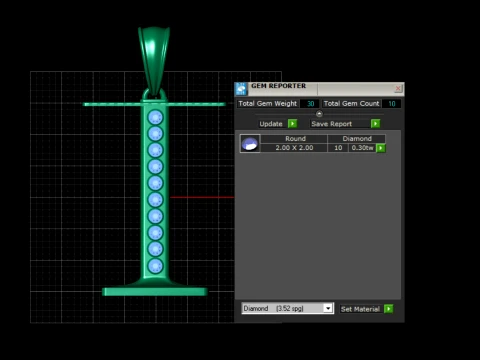The image size is (480, 360).
Task: Click the Diamond column cell
Action: (357, 139)
